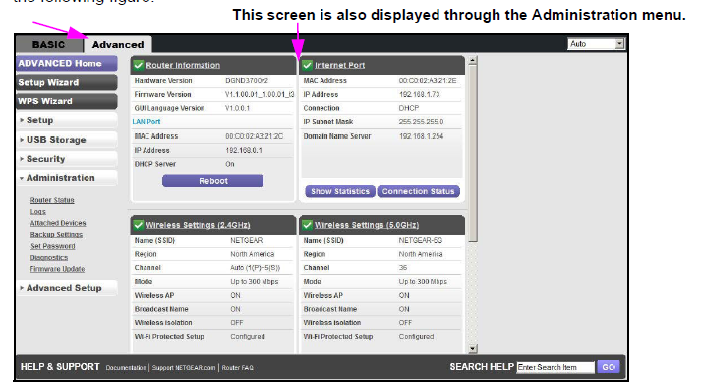Click the Reboot button

[213, 181]
